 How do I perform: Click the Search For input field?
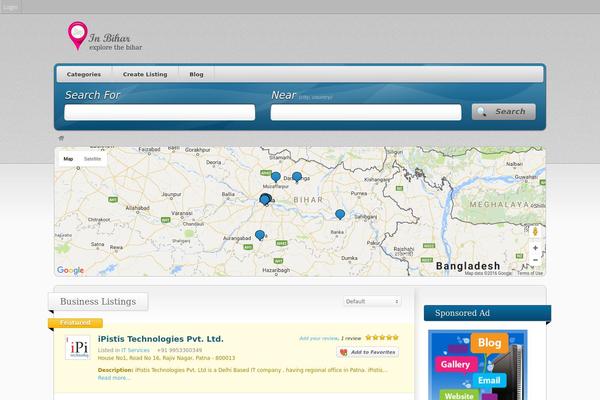point(159,113)
